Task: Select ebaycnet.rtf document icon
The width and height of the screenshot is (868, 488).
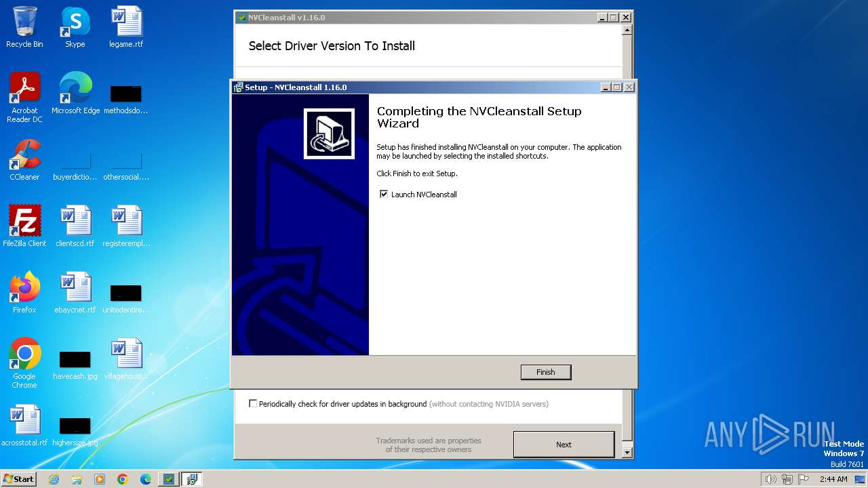Action: 75,293
